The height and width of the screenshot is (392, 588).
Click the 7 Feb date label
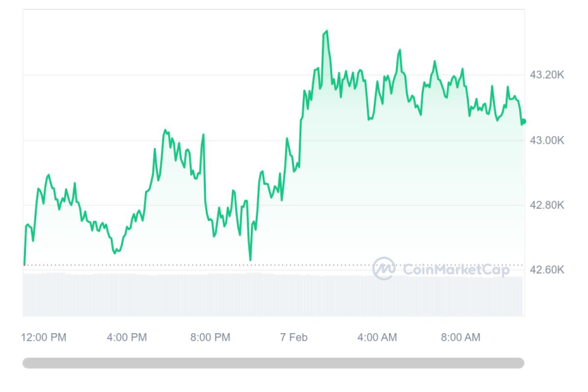(293, 337)
